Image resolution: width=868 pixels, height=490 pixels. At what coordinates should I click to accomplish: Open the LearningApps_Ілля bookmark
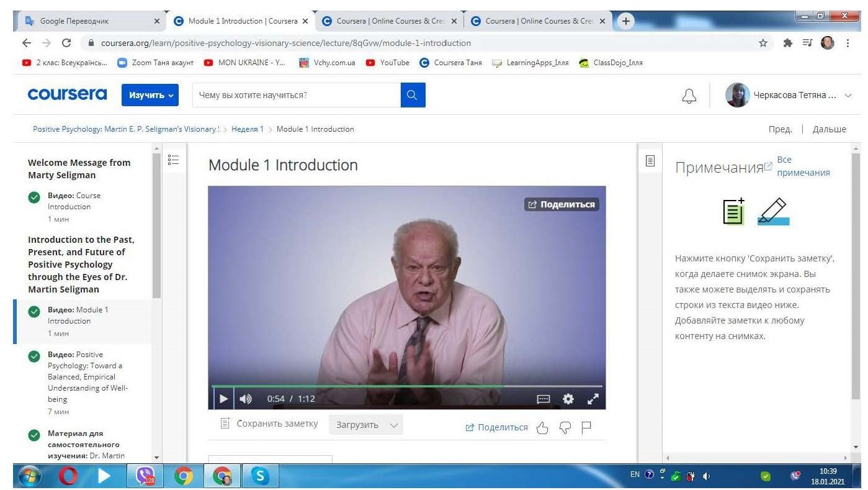[530, 63]
